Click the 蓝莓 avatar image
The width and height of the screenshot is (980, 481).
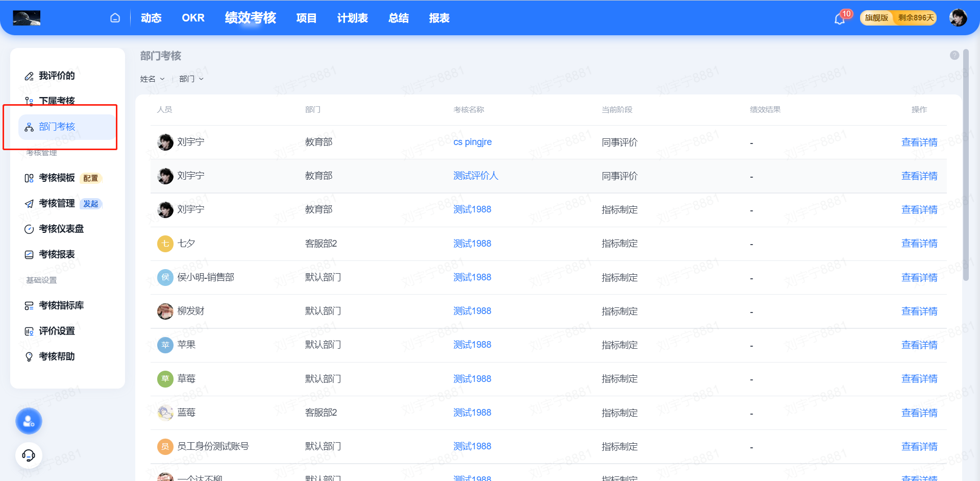click(x=165, y=413)
